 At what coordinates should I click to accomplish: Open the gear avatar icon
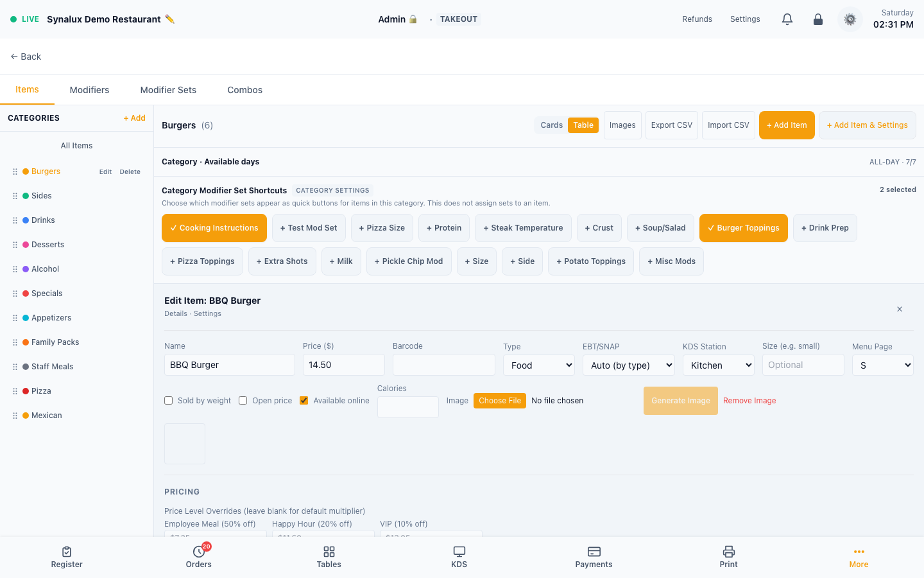pos(850,19)
